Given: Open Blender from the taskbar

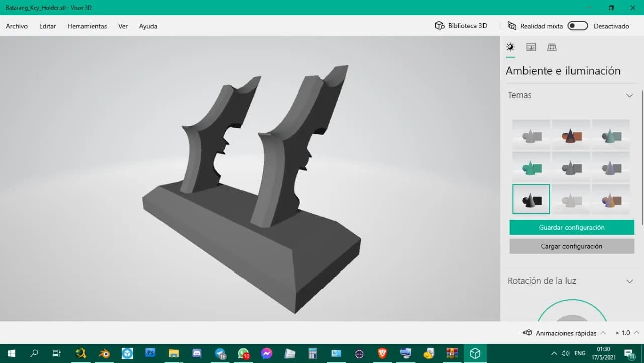Looking at the screenshot, I should point(104,353).
